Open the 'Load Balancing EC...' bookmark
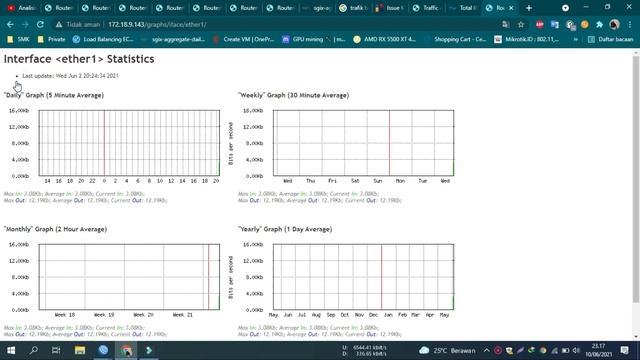This screenshot has width=640, height=360. (x=103, y=39)
